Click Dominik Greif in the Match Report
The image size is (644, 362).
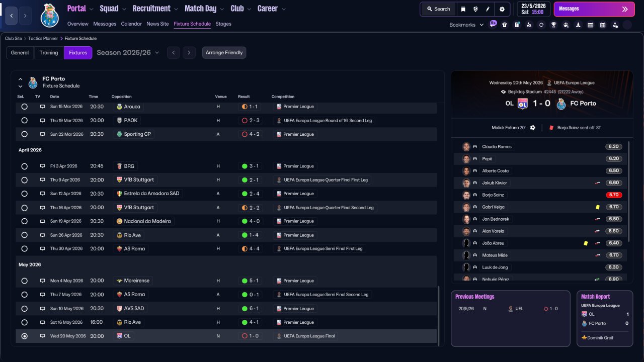point(600,338)
